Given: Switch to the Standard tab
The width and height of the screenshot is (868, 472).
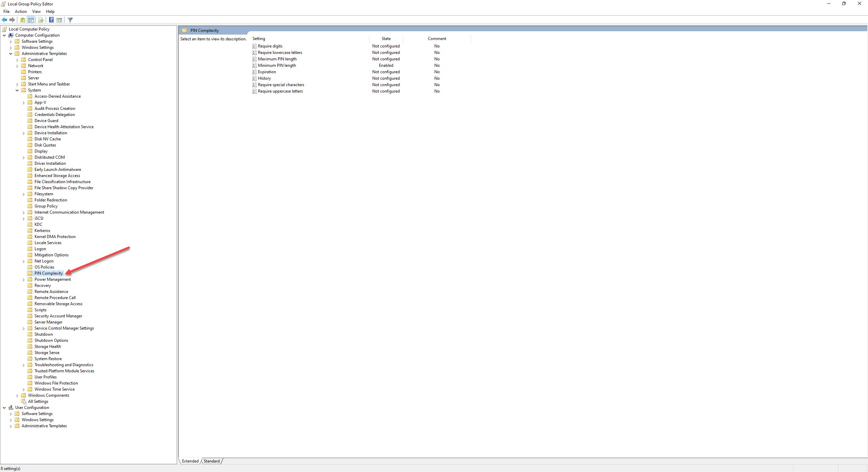Looking at the screenshot, I should [x=212, y=461].
